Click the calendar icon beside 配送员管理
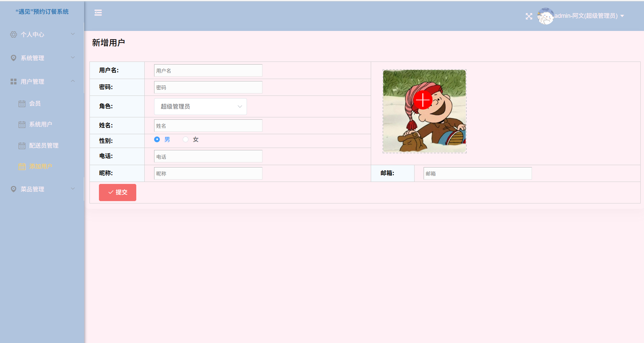644x343 pixels. click(x=22, y=146)
